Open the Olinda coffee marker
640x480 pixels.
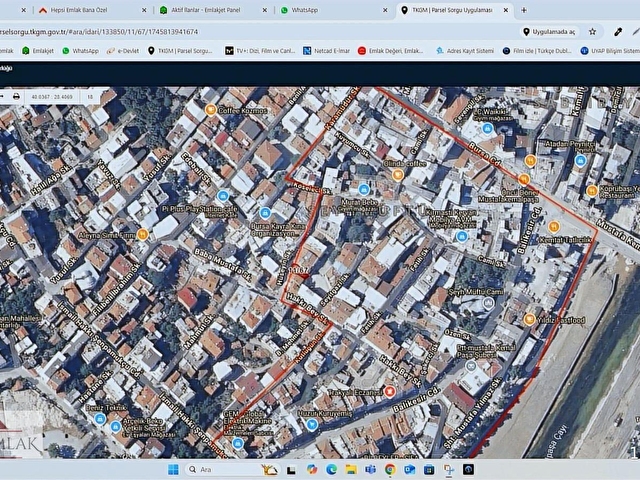click(398, 176)
